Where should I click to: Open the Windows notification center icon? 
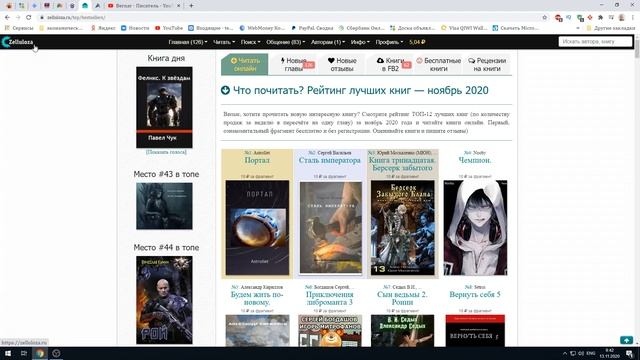point(630,353)
